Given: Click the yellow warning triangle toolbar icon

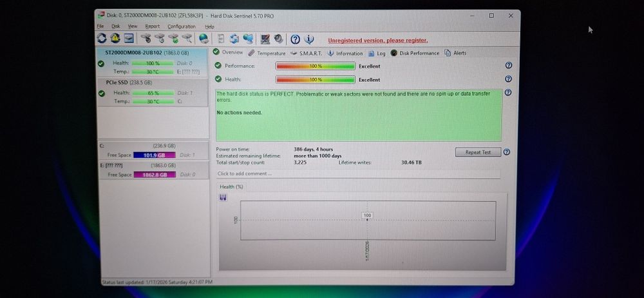Looking at the screenshot, I should (115, 39).
